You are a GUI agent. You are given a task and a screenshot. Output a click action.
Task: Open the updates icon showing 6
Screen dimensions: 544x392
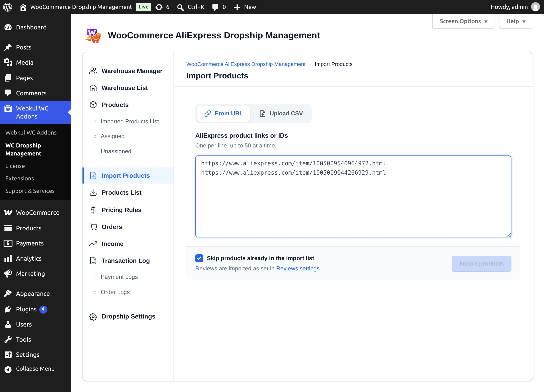point(159,7)
